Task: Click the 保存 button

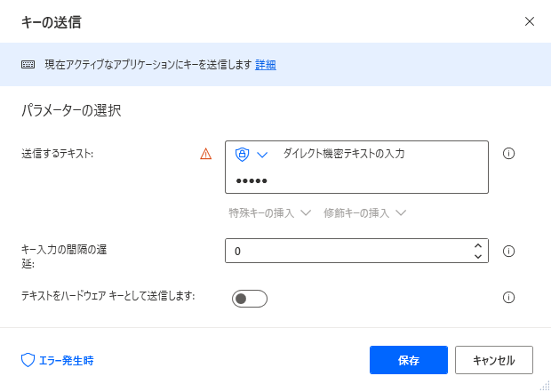Action: (x=409, y=360)
